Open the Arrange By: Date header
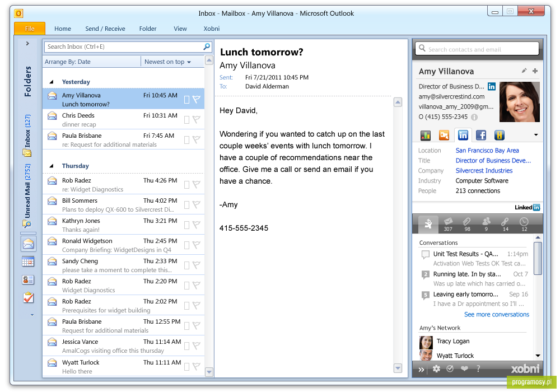Screen dimensions: 560x392 (68, 62)
